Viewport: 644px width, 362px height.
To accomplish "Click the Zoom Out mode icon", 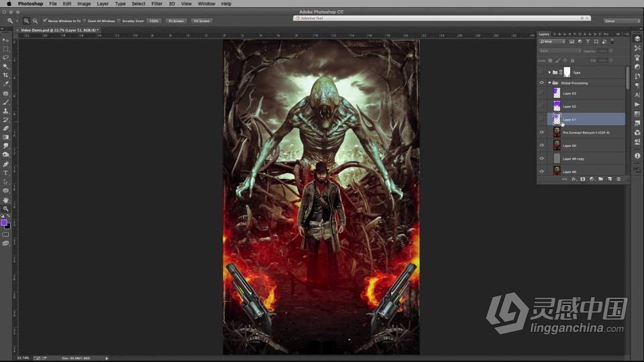I will coord(35,21).
